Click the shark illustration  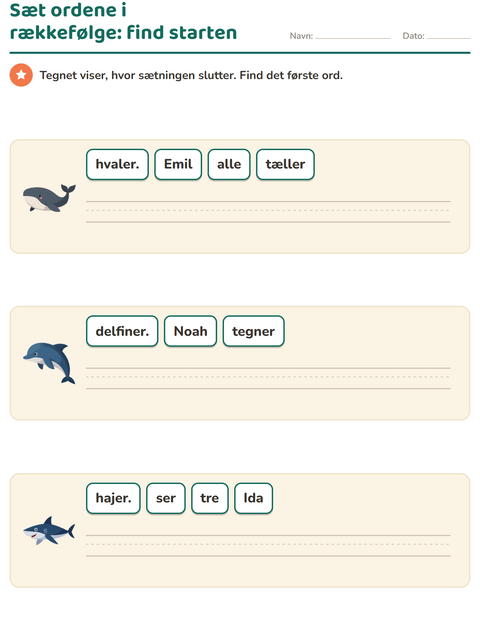49,531
